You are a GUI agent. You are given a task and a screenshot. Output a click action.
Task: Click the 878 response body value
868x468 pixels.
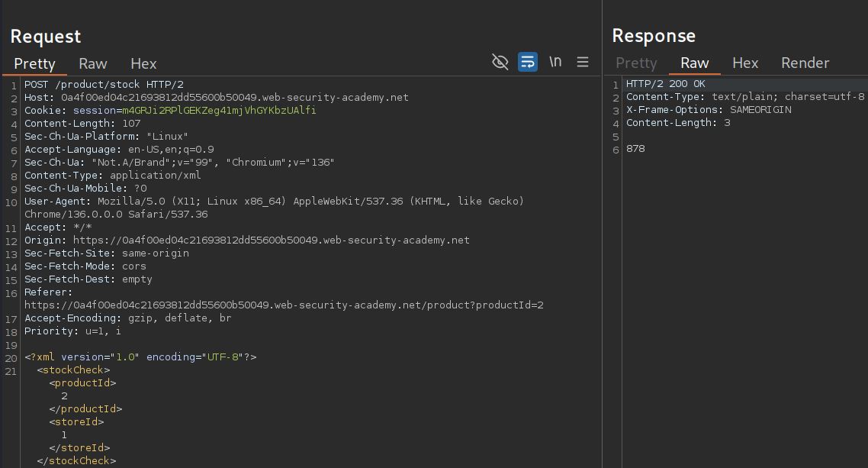635,149
